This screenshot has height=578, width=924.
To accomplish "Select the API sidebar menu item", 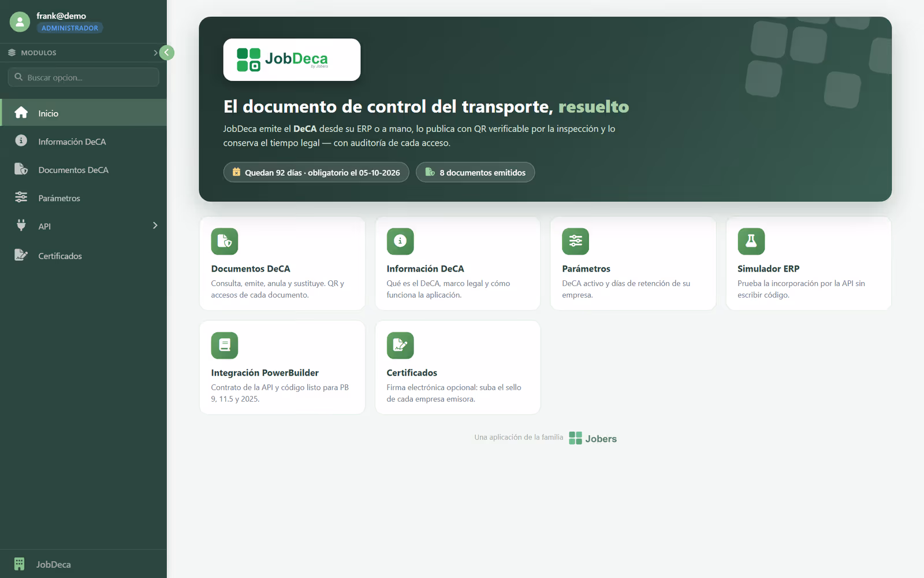I will tap(84, 226).
